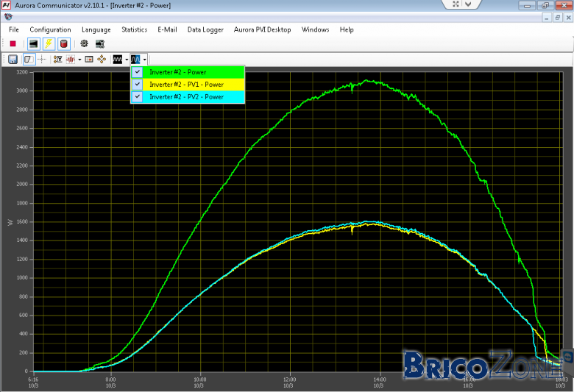Click the red stop acquisition icon
The width and height of the screenshot is (574, 392).
click(13, 44)
